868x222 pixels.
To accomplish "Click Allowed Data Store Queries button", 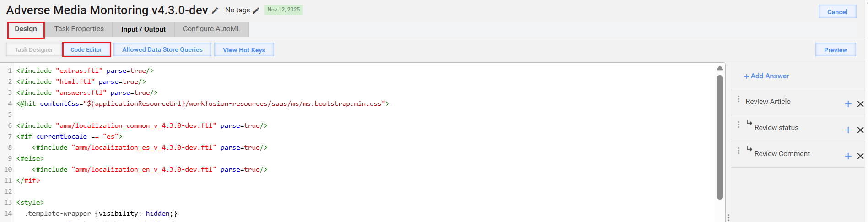I will click(162, 49).
